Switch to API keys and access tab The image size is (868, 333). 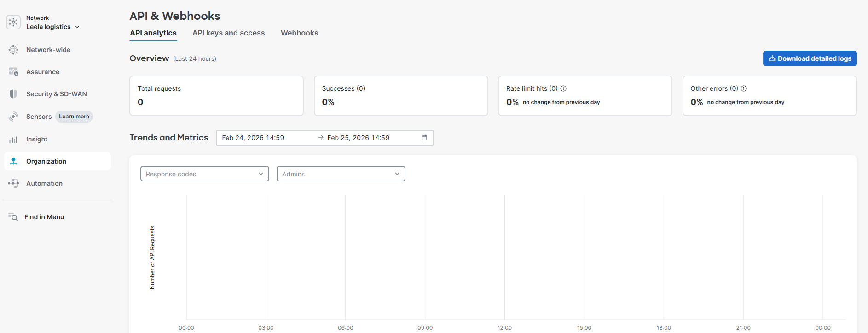pyautogui.click(x=228, y=33)
